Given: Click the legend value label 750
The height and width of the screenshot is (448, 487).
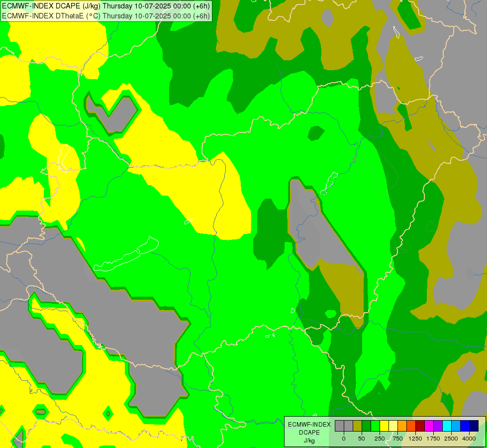Looking at the screenshot, I should pos(397,439).
